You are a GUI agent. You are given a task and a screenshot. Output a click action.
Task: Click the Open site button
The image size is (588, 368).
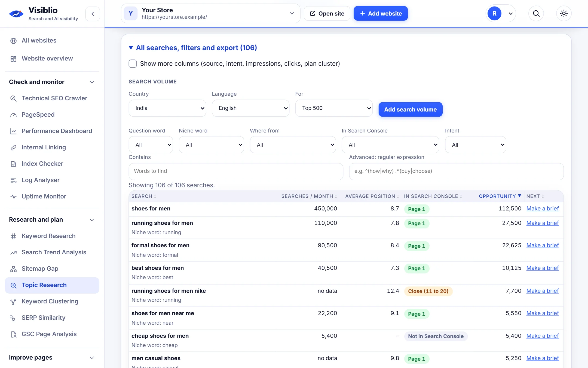pos(327,13)
